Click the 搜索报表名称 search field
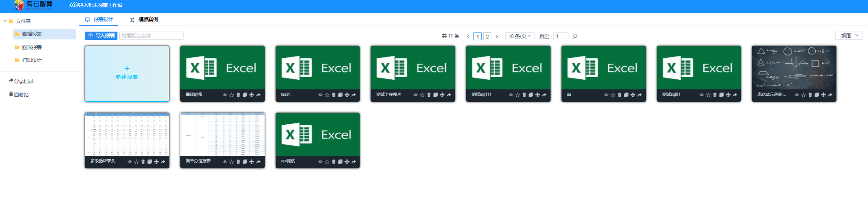The image size is (868, 209). [x=151, y=36]
